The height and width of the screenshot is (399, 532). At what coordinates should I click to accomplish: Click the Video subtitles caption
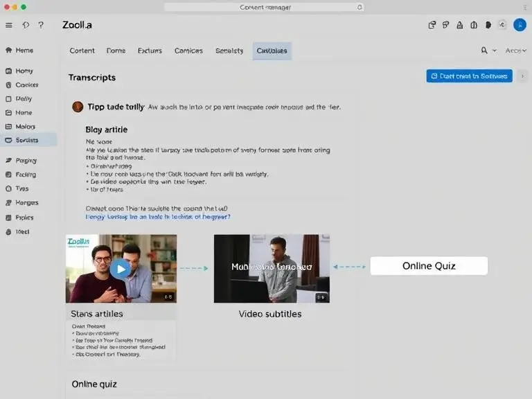point(270,314)
